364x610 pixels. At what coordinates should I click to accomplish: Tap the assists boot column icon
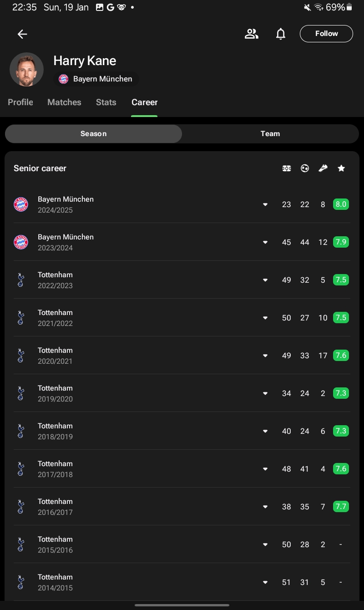tap(323, 168)
